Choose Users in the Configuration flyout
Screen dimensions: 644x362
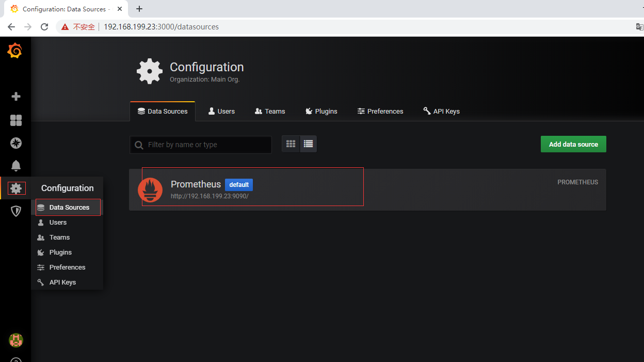67,222
